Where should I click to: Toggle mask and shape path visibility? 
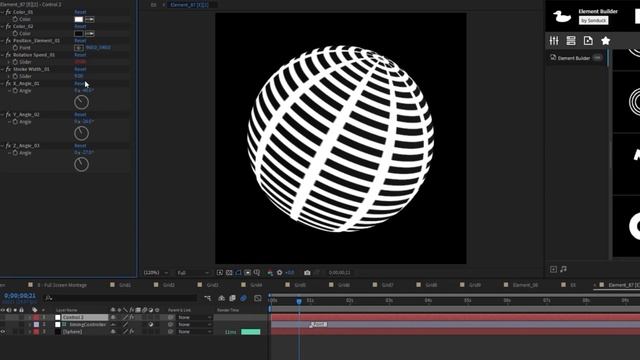point(238,272)
